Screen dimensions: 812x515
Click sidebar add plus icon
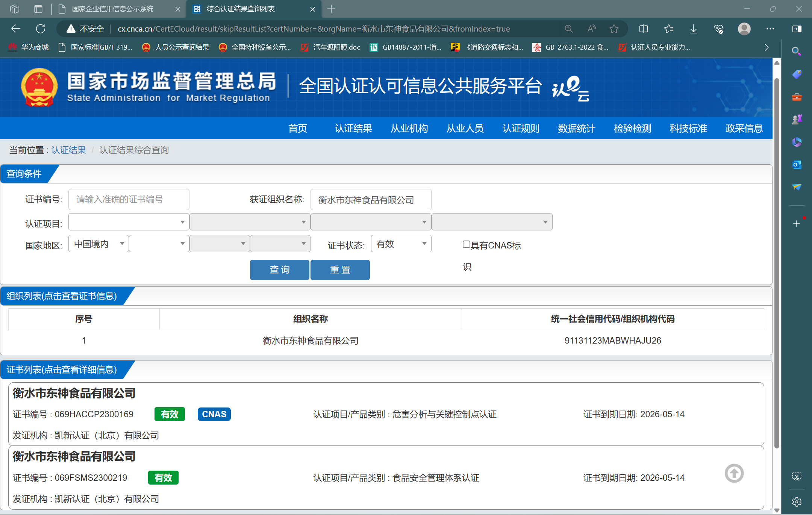(797, 224)
